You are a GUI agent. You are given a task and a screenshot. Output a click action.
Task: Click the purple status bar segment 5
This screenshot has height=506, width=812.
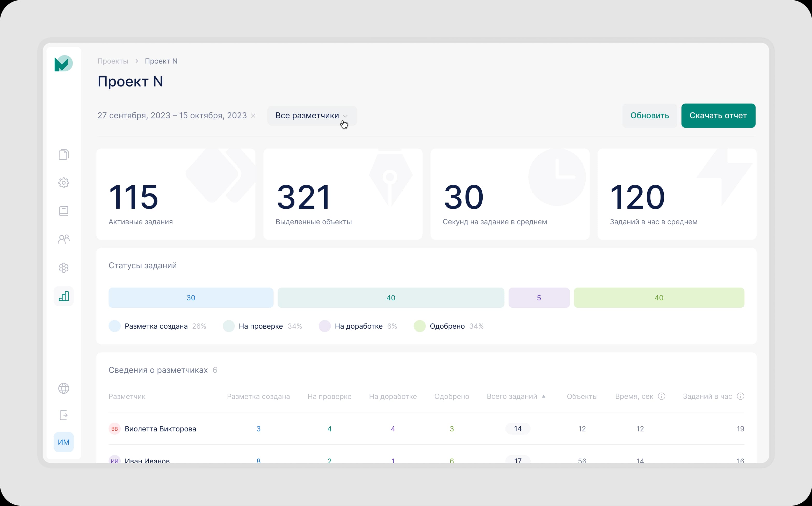(539, 298)
